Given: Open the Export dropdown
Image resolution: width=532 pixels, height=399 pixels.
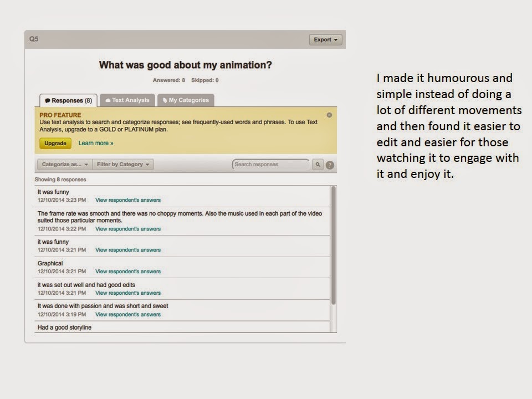Looking at the screenshot, I should [325, 40].
